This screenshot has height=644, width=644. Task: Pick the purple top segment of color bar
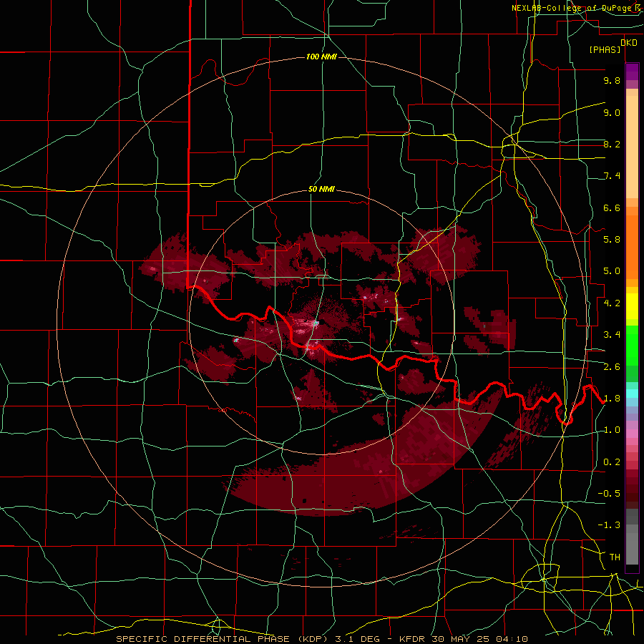pos(632,72)
